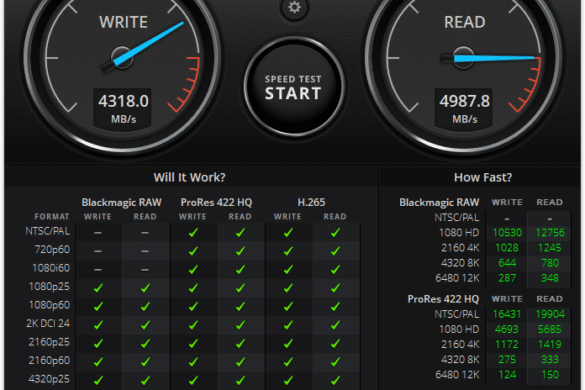Select the 4320p25 format row label

click(x=49, y=379)
